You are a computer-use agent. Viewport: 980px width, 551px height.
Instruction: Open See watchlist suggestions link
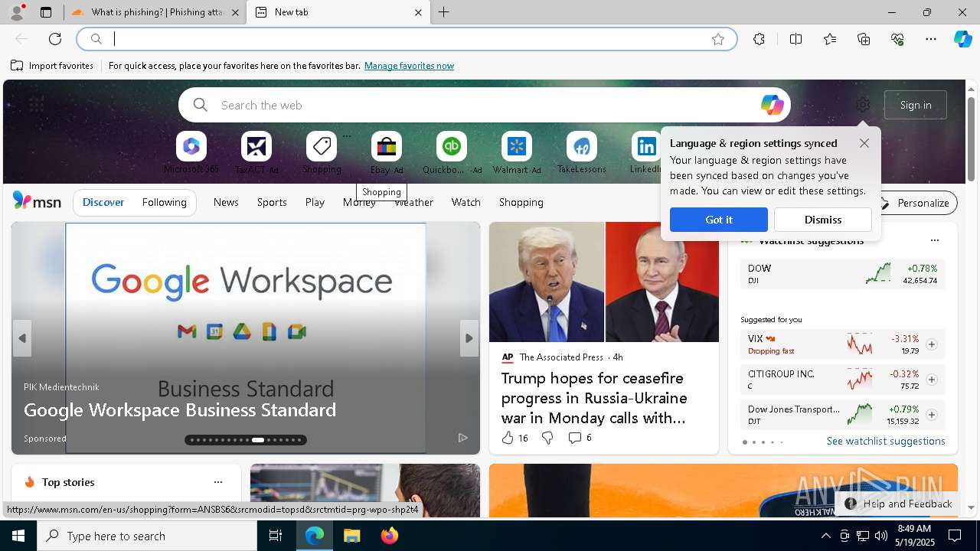pos(886,441)
